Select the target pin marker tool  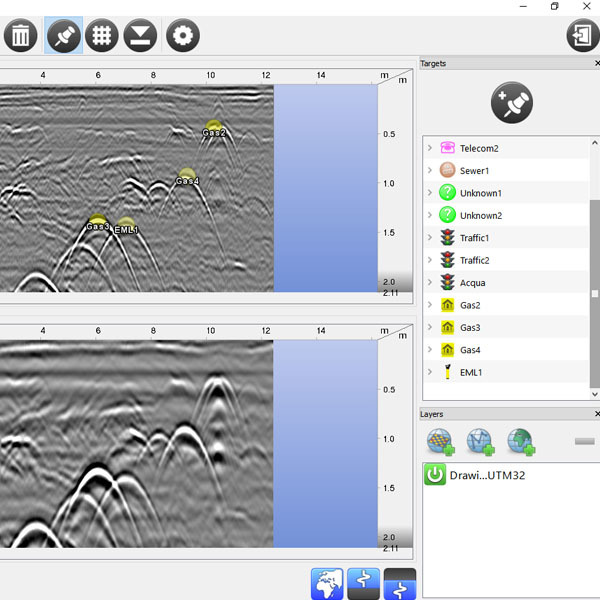pos(64,36)
